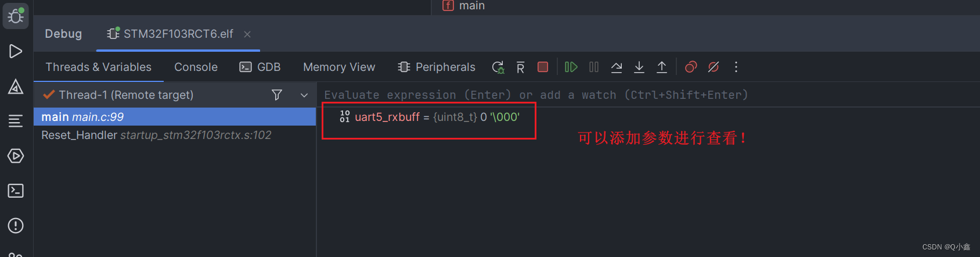Click the Debug tool window title
This screenshot has width=980, height=257.
pyautogui.click(x=63, y=34)
